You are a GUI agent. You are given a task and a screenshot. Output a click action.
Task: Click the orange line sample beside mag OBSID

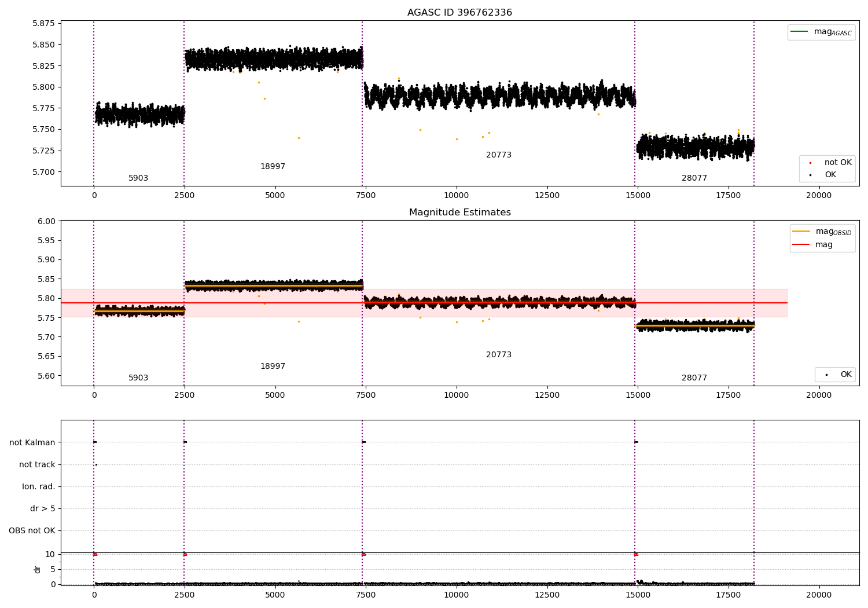coord(801,231)
